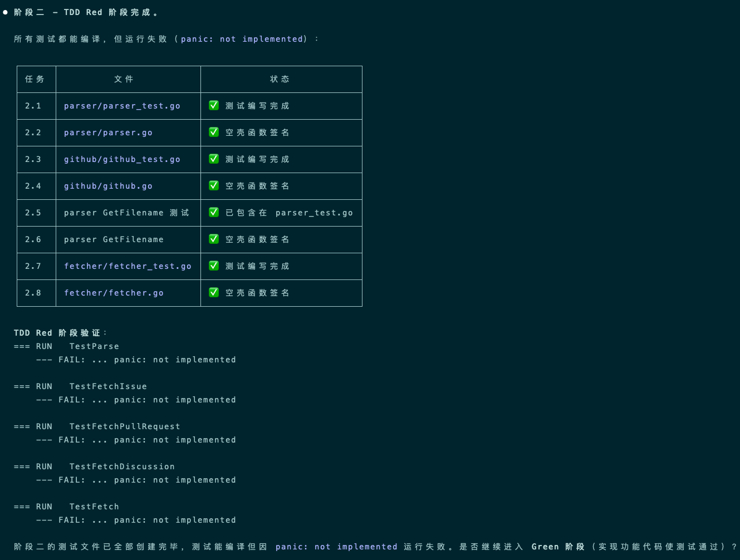Click the TestFetchPullRequest run line
This screenshot has height=560, width=740.
coord(125,426)
